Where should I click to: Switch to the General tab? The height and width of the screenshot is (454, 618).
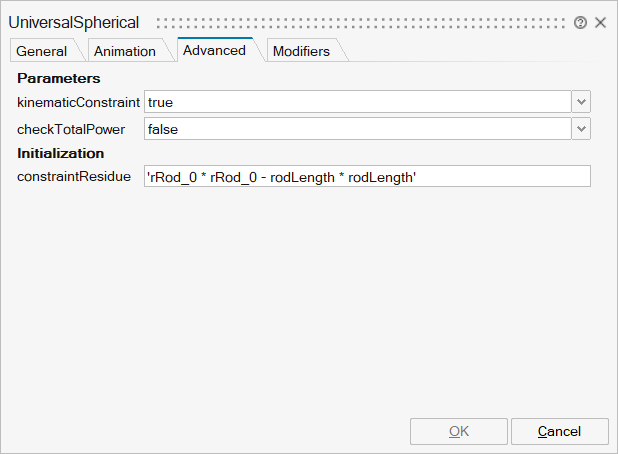(41, 51)
